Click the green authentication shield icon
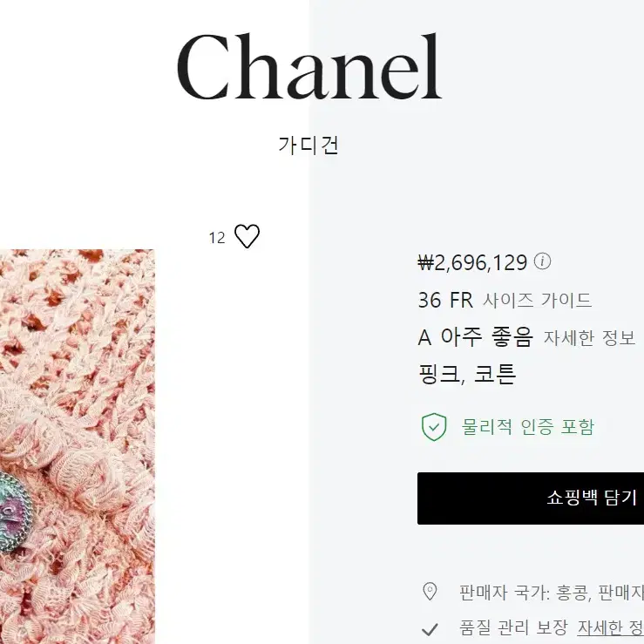Screen dimensions: 644x644 434,427
